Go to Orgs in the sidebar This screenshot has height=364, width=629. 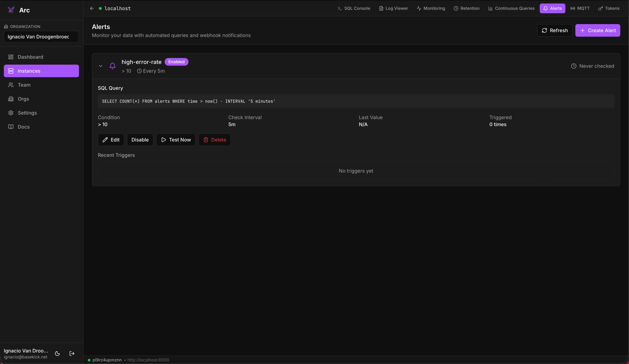point(41,99)
